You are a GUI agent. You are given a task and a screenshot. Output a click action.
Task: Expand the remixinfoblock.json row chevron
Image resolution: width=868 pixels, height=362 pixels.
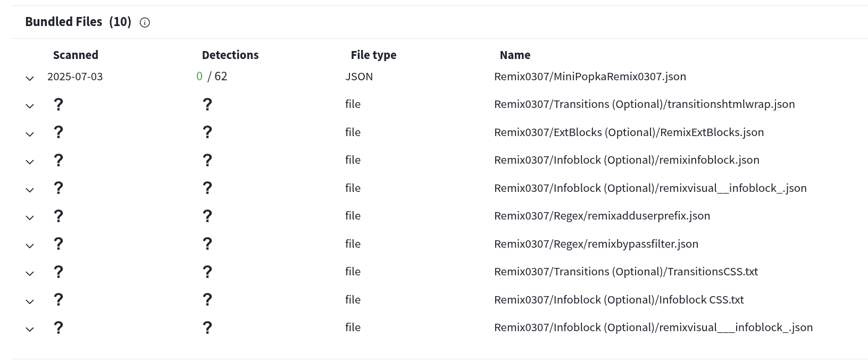pyautogui.click(x=30, y=162)
